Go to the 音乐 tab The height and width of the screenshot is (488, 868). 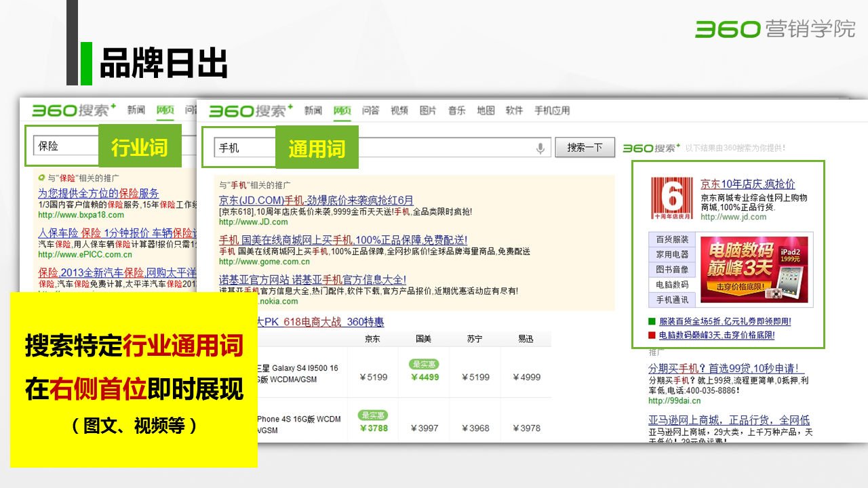click(457, 110)
